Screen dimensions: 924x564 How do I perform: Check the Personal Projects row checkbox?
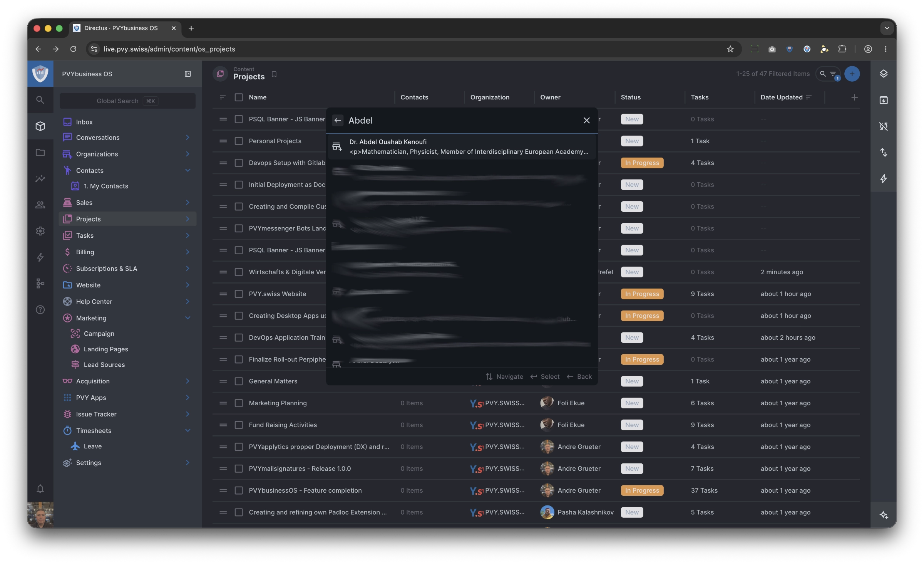click(x=239, y=141)
